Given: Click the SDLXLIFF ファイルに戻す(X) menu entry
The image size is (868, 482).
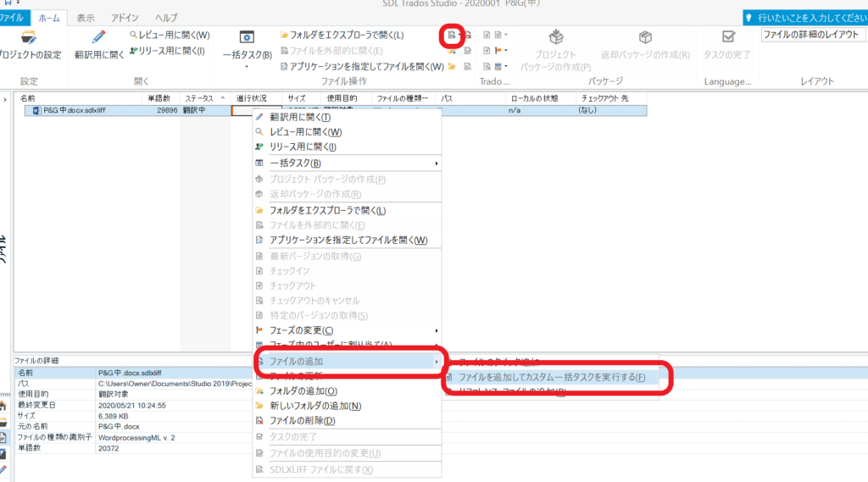Looking at the screenshot, I should [347, 470].
